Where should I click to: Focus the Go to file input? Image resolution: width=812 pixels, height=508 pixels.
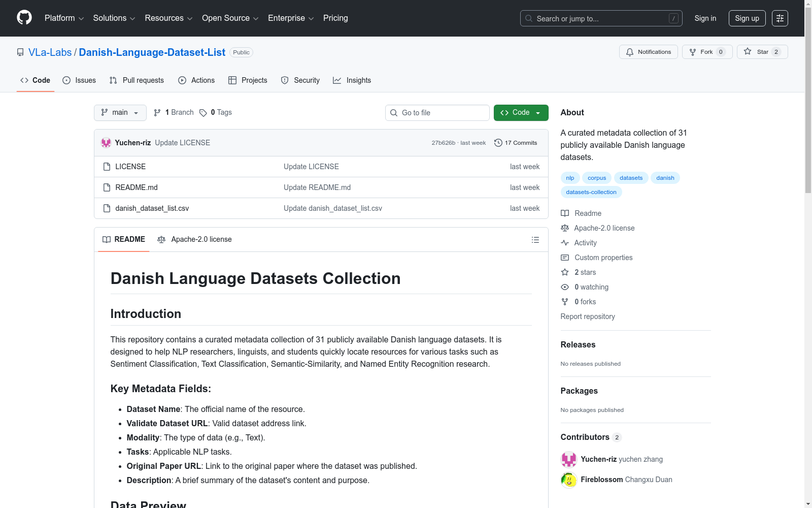(x=437, y=113)
